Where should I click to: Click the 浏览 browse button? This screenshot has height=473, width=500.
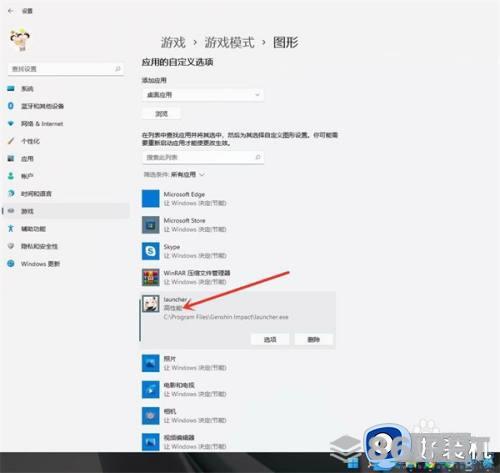tap(161, 114)
